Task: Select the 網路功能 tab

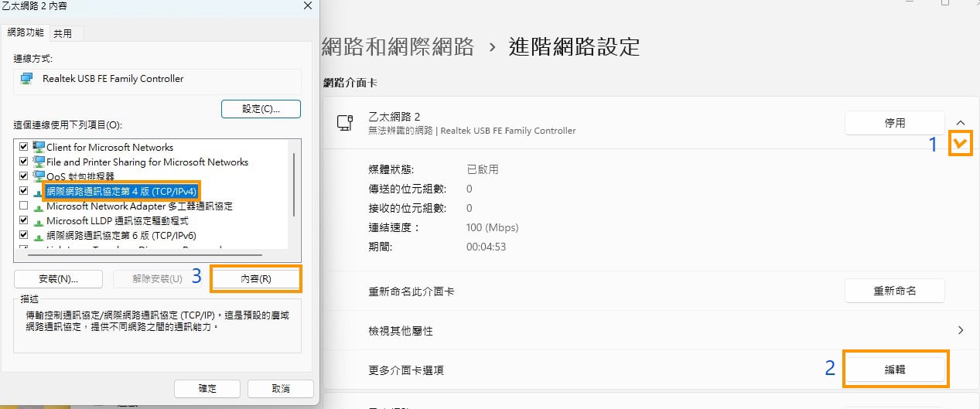Action: (x=26, y=32)
